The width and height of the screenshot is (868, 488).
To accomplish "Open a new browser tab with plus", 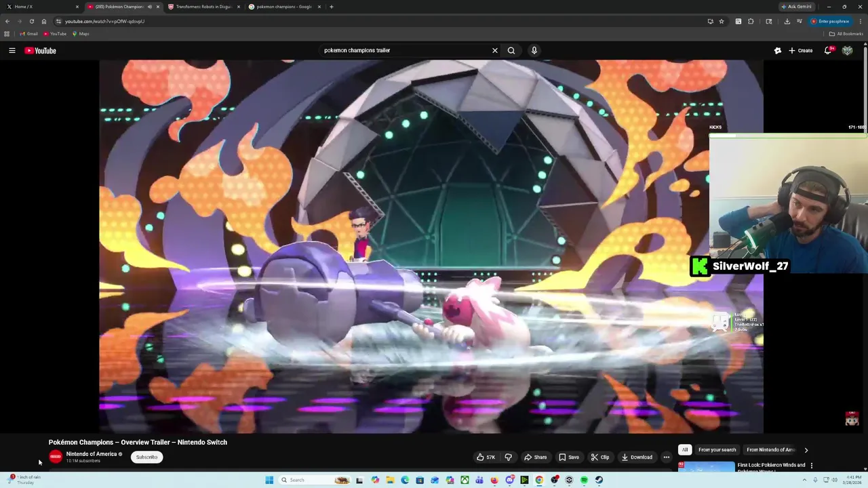I will pos(331,7).
